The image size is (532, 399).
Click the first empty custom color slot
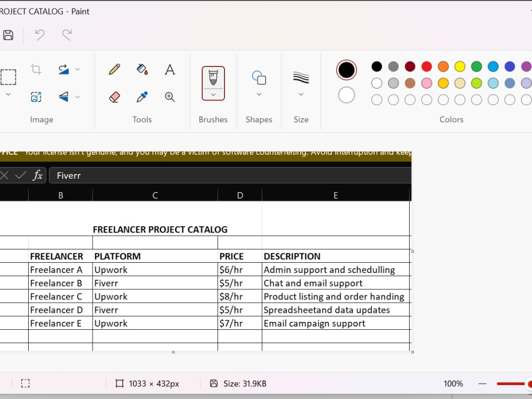point(377,100)
